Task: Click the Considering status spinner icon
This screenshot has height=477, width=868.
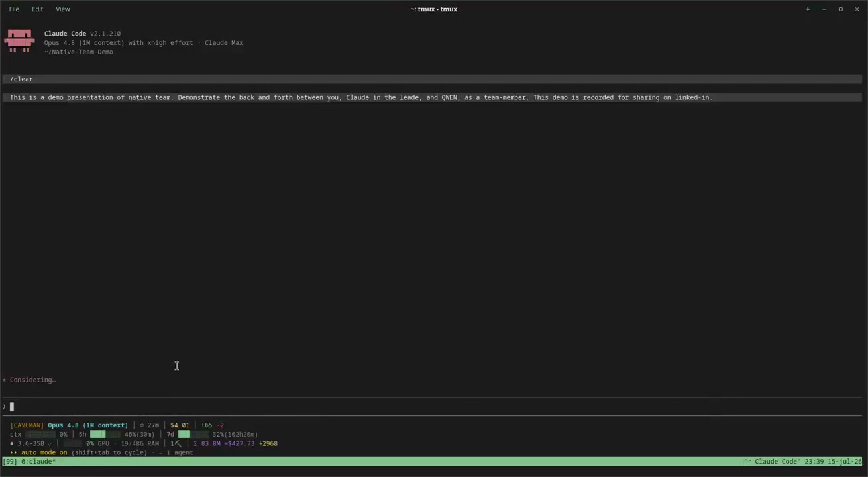Action: [4, 380]
